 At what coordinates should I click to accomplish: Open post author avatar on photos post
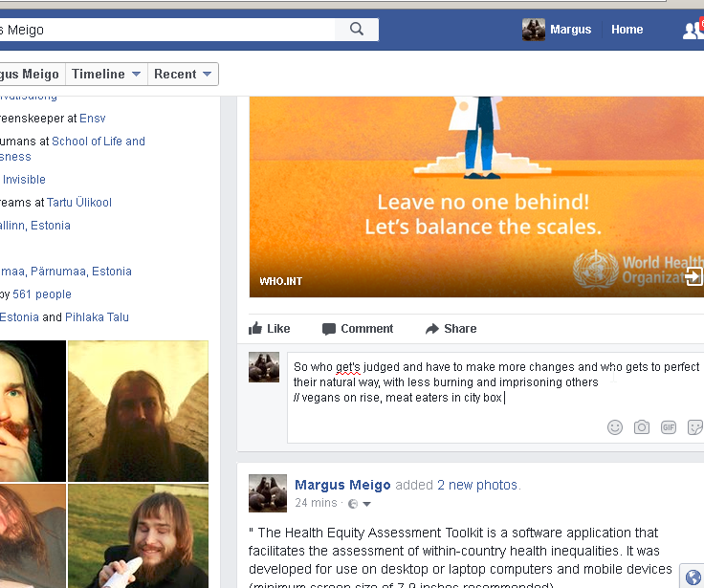tap(268, 493)
